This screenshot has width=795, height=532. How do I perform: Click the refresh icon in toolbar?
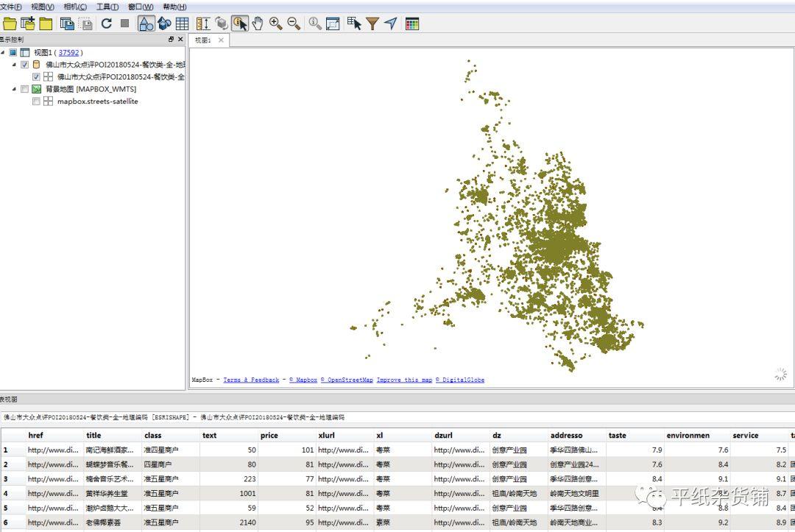click(x=107, y=24)
